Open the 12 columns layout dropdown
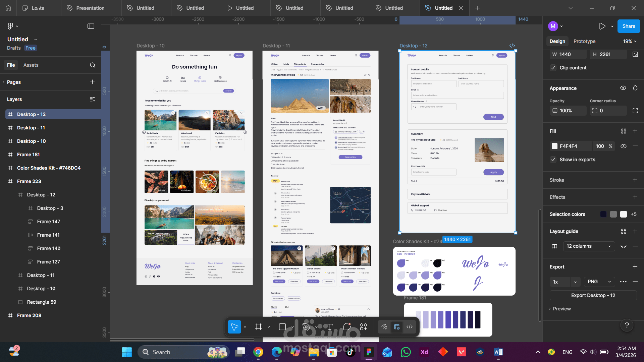 (589, 246)
